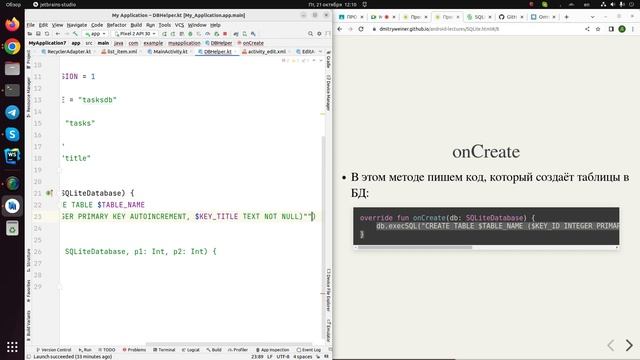The height and width of the screenshot is (360, 640).
Task: Click the DBHelper breadcrumb in navigation bar
Action: (x=219, y=43)
